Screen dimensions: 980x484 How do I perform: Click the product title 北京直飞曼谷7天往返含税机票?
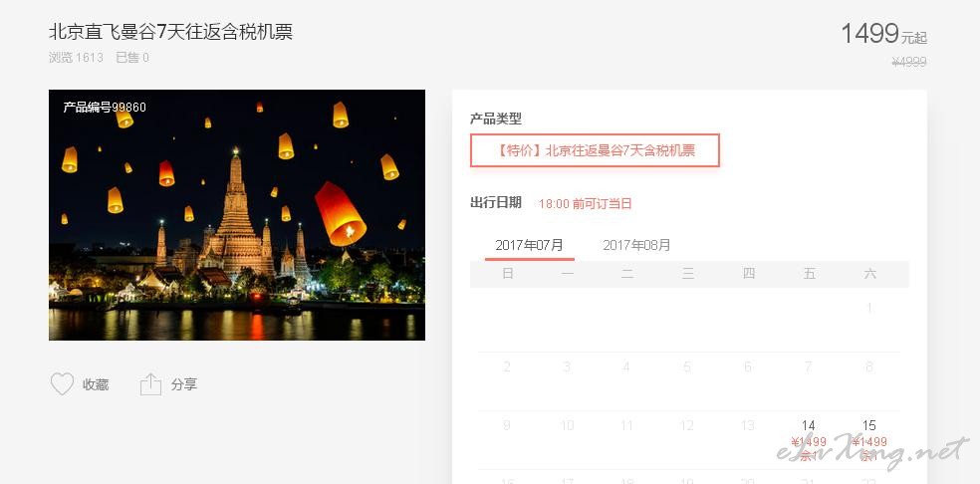pyautogui.click(x=170, y=32)
